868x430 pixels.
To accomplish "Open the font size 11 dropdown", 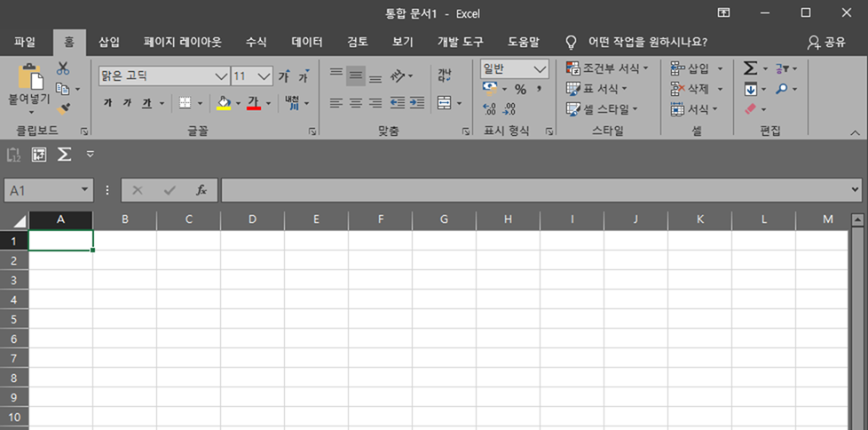I will [265, 76].
